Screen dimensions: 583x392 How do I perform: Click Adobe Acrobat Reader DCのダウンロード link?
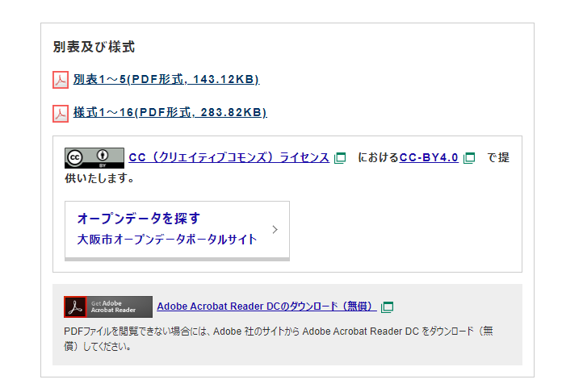coord(265,307)
